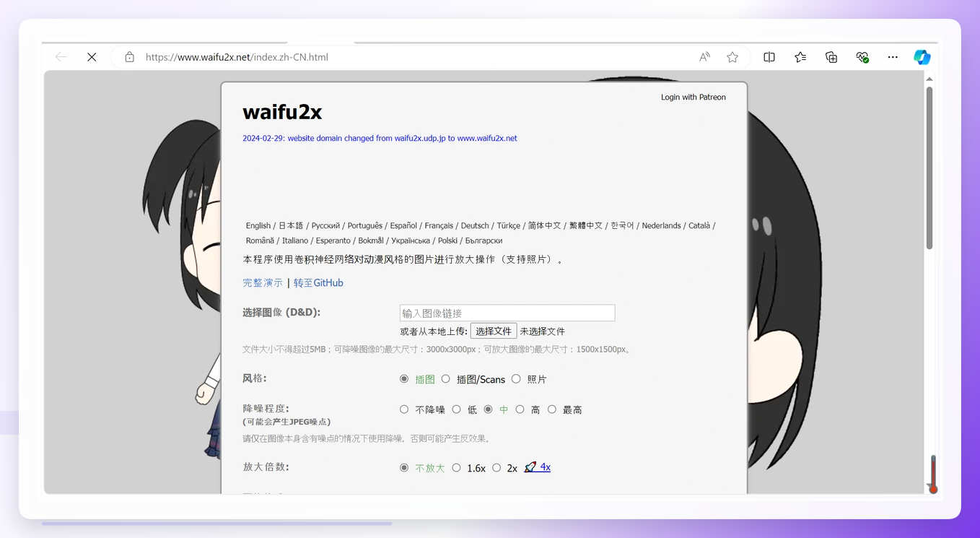Focus the 输入图像链接 URL field
Screen dimensions: 980x538
(x=507, y=313)
